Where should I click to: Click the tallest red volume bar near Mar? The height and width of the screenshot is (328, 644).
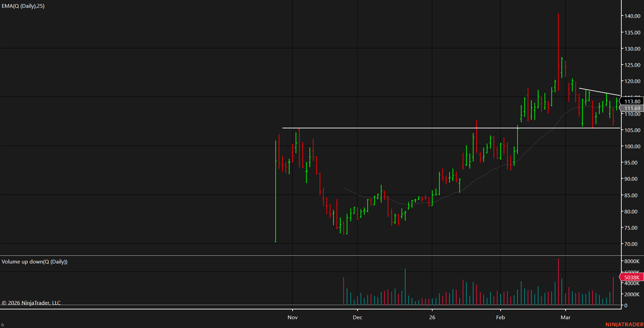pos(558,282)
